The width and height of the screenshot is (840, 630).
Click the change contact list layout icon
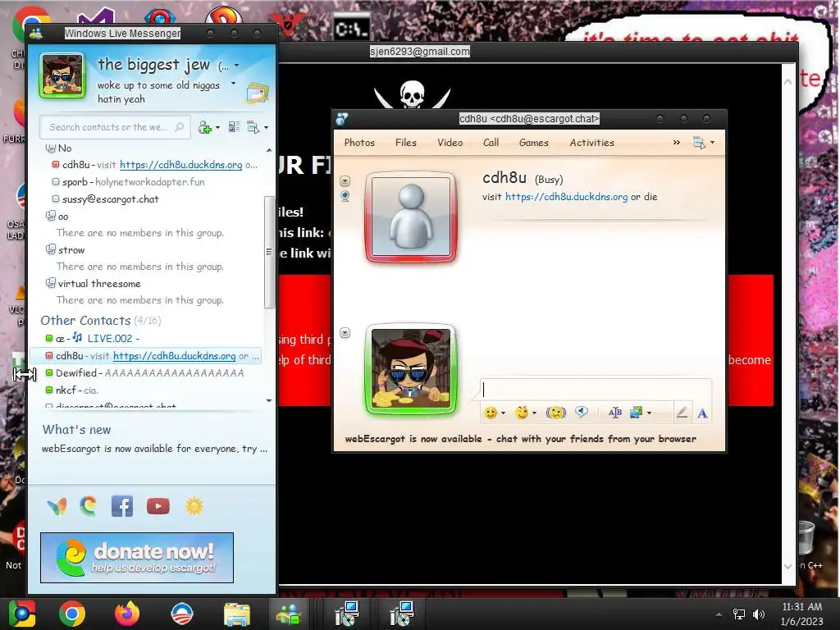234,127
